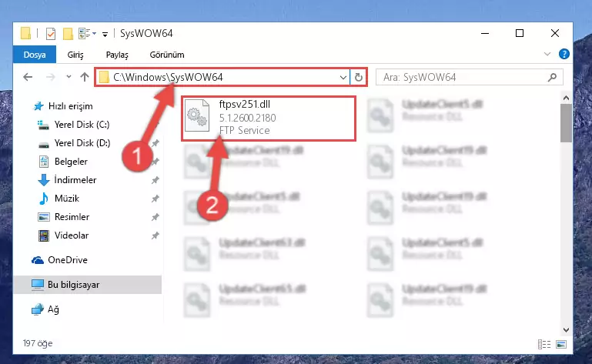
Task: Click the Properties checkmark icon in title bar
Action: click(51, 34)
